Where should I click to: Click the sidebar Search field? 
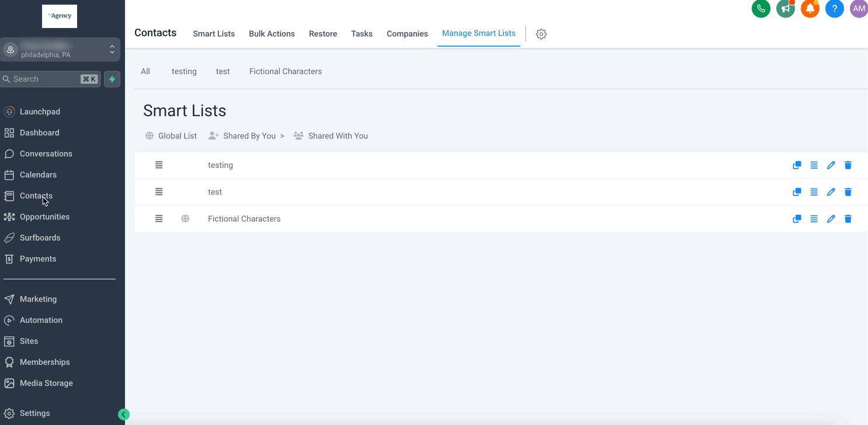point(51,79)
